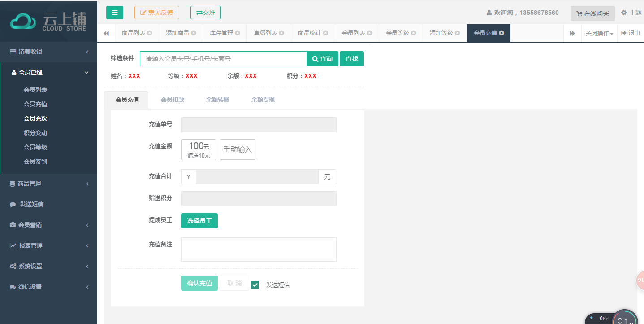This screenshot has height=324, width=644.
Task: Click the user icon next to 欢迎您
Action: tap(489, 13)
